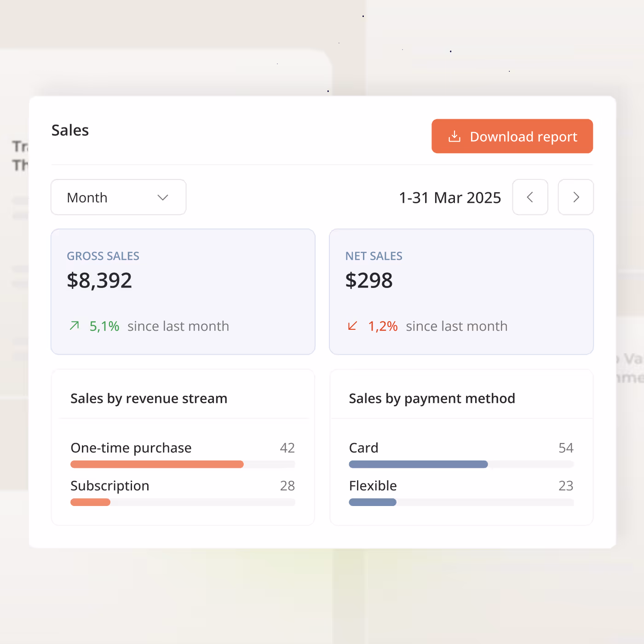Click the GROSS SALES label
The image size is (644, 644).
103,256
